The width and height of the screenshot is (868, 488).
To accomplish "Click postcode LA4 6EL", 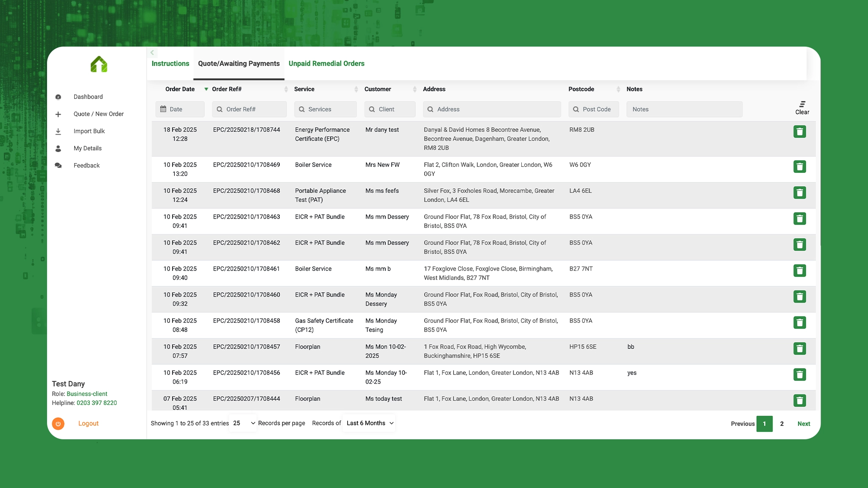I will (x=580, y=191).
